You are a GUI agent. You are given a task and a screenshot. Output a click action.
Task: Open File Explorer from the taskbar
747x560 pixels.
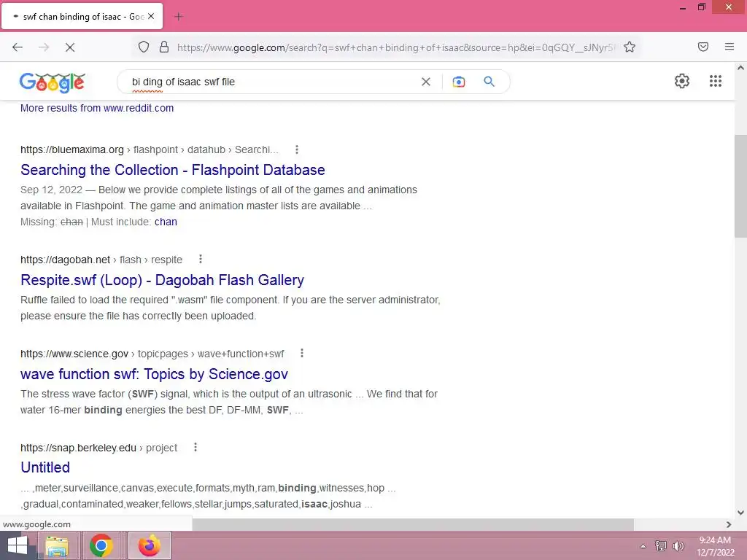coord(57,545)
